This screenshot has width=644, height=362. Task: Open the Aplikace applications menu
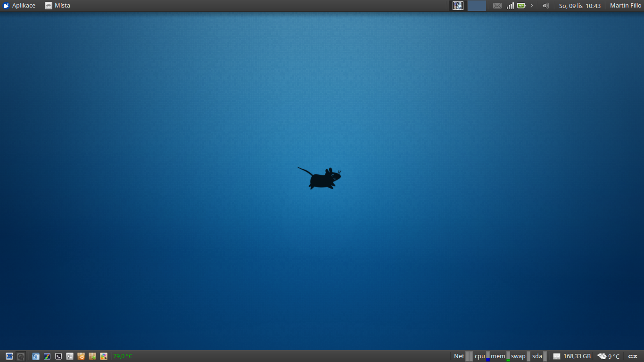pyautogui.click(x=19, y=6)
